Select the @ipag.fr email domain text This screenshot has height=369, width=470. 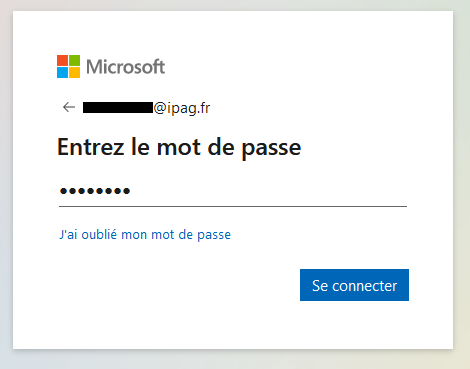182,108
